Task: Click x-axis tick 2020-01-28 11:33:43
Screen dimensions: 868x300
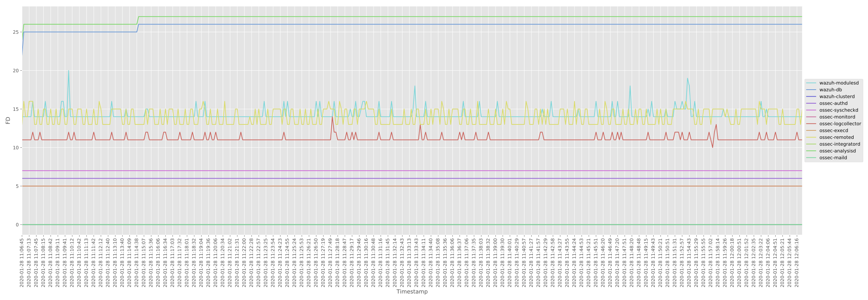Action: (x=416, y=262)
